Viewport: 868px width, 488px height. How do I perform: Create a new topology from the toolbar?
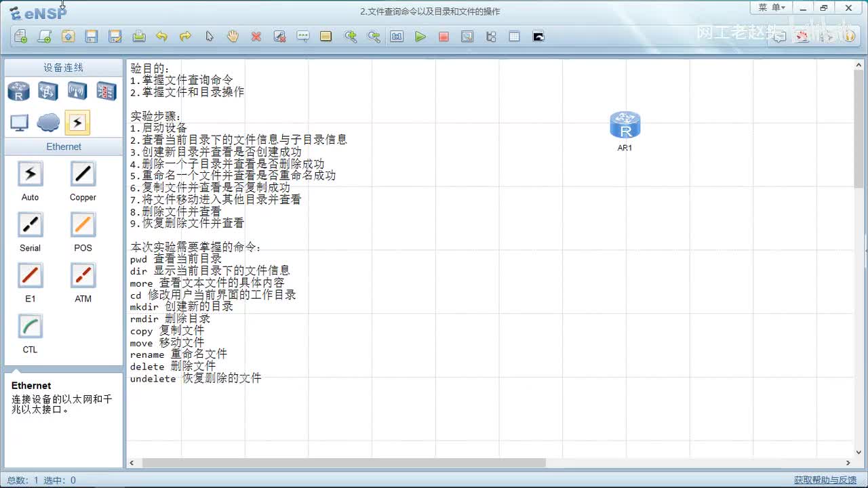(x=21, y=37)
